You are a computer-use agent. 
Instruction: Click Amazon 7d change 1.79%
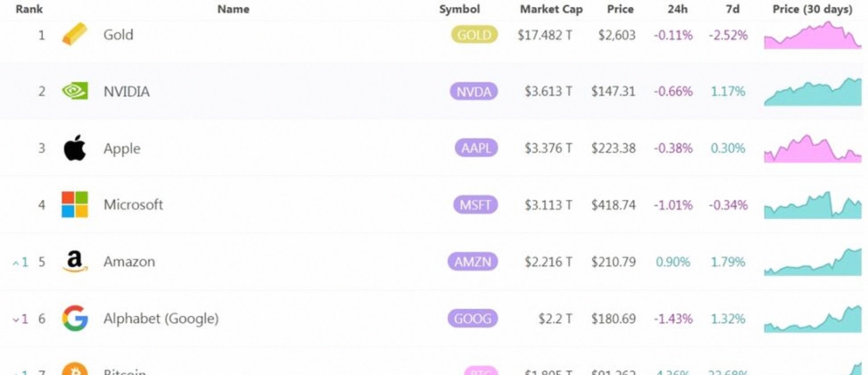coord(728,262)
